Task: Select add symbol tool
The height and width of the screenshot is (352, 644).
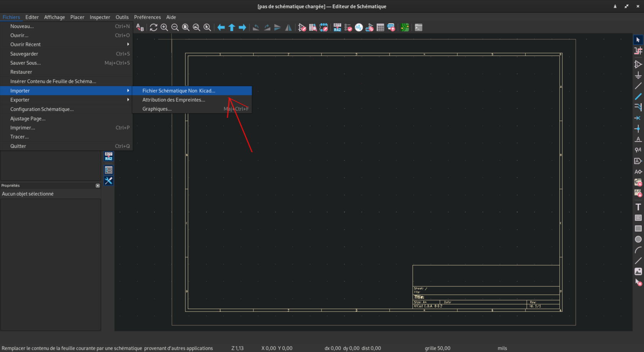Action: (x=638, y=64)
